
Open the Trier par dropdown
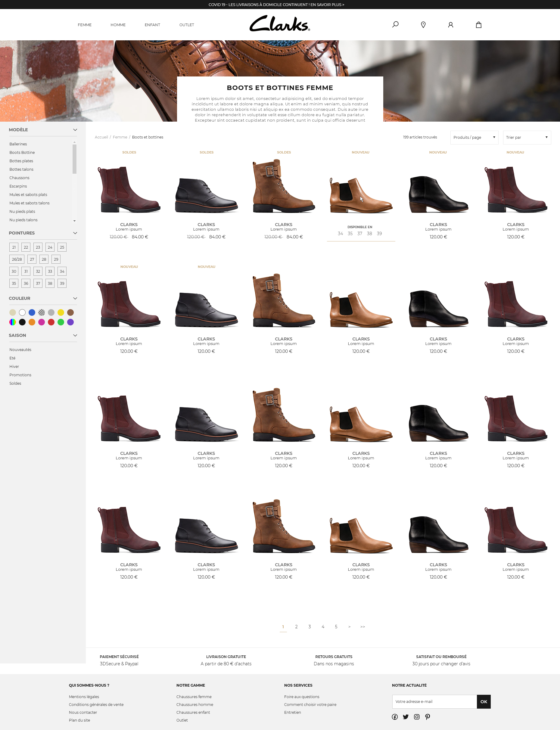(x=526, y=137)
